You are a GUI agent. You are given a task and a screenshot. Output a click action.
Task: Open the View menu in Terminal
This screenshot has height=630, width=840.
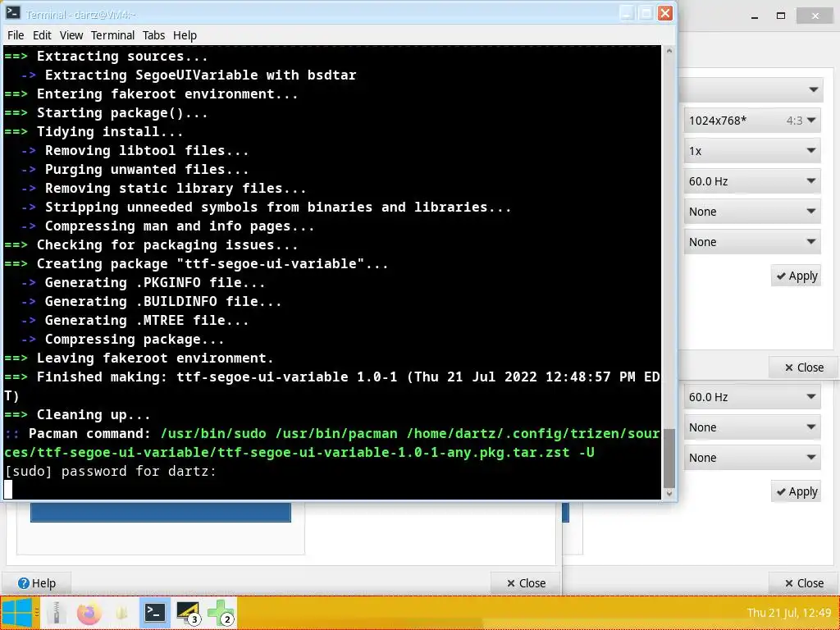(x=71, y=35)
